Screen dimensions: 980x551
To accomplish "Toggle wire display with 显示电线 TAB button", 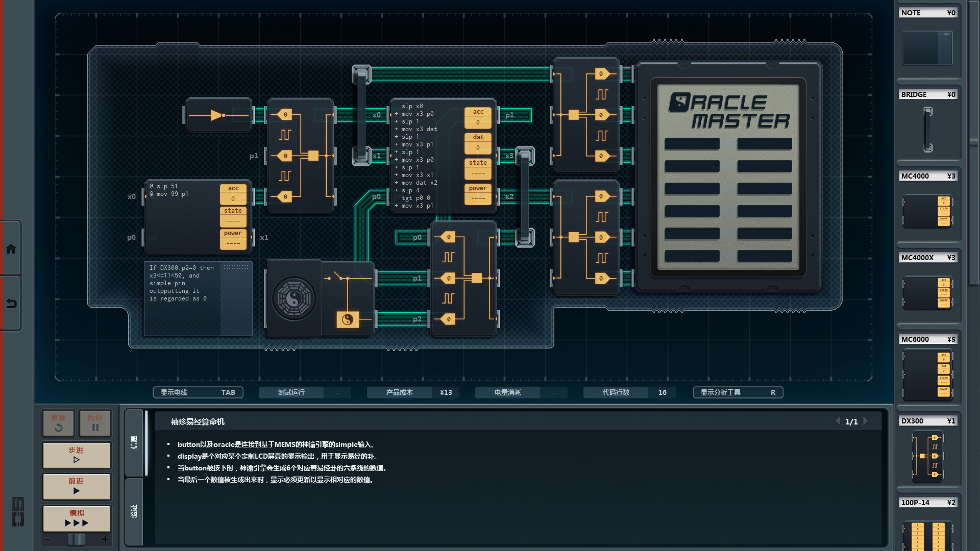I will (x=198, y=392).
